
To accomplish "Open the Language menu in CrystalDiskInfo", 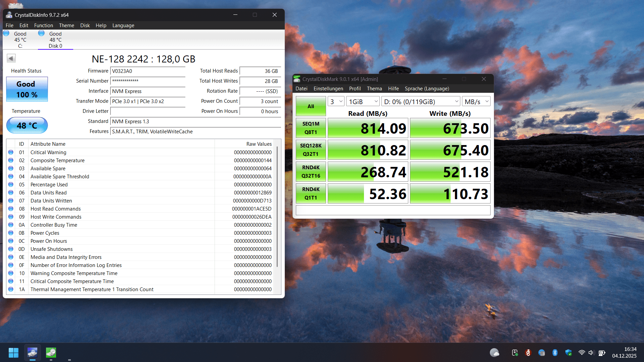I will (x=123, y=26).
